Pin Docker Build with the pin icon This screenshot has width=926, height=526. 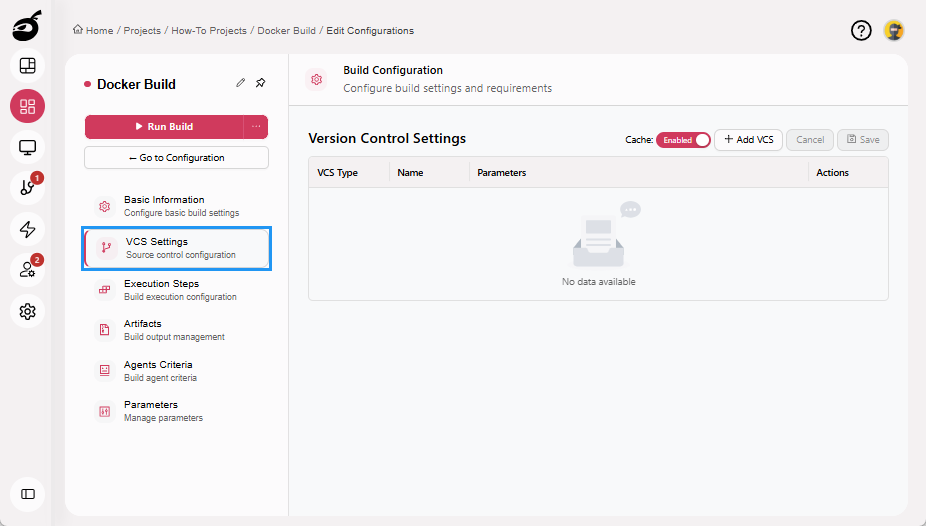pyautogui.click(x=260, y=83)
